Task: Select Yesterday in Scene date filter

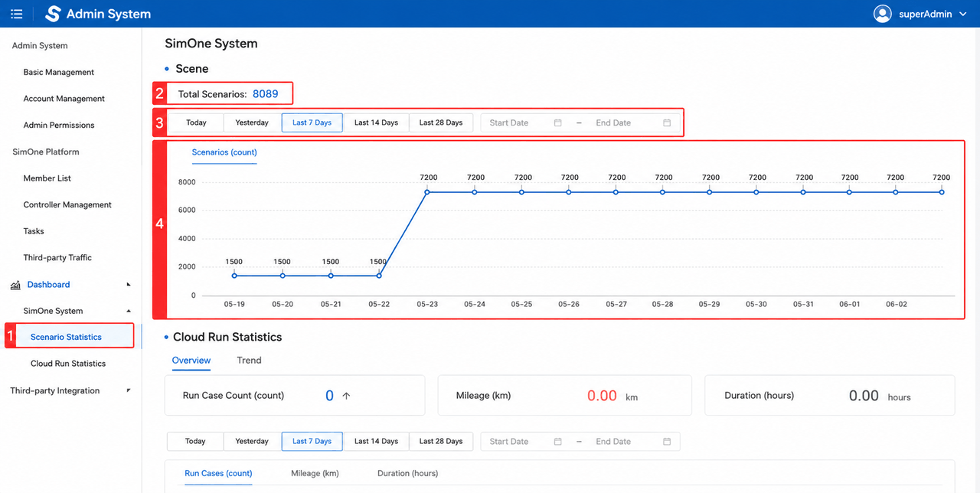Action: click(252, 122)
